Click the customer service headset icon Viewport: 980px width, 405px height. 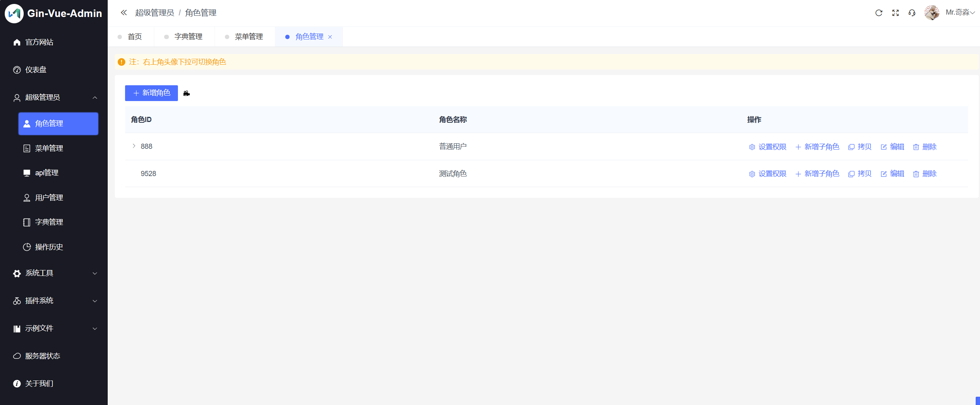(x=912, y=13)
